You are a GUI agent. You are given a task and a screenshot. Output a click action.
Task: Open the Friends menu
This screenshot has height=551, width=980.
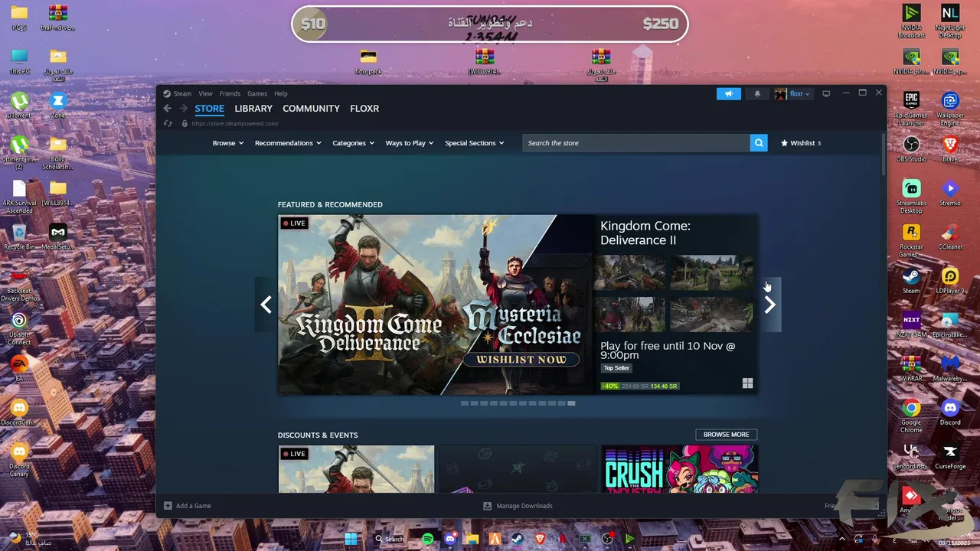(x=230, y=93)
